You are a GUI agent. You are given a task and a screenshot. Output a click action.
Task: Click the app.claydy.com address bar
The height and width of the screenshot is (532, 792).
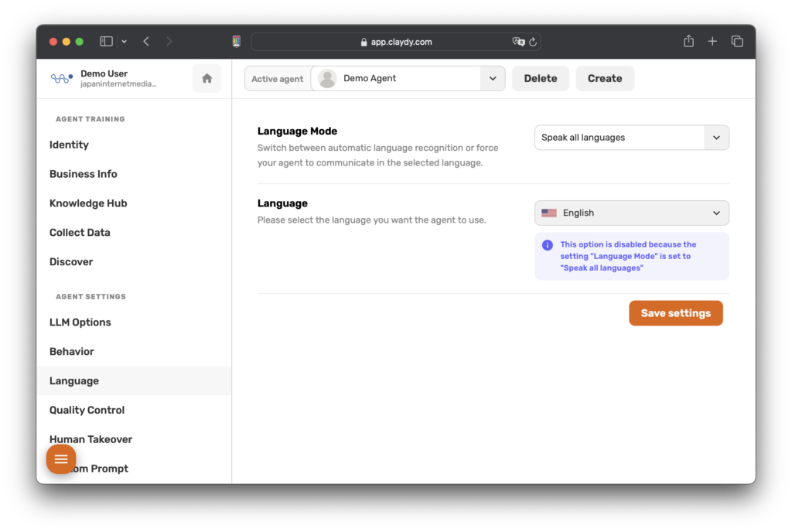(394, 42)
